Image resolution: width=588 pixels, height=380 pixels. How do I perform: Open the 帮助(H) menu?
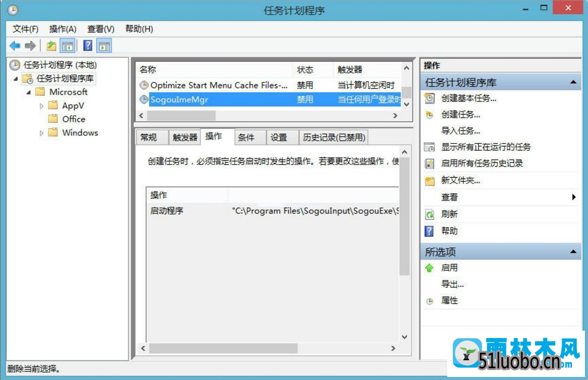click(x=139, y=29)
